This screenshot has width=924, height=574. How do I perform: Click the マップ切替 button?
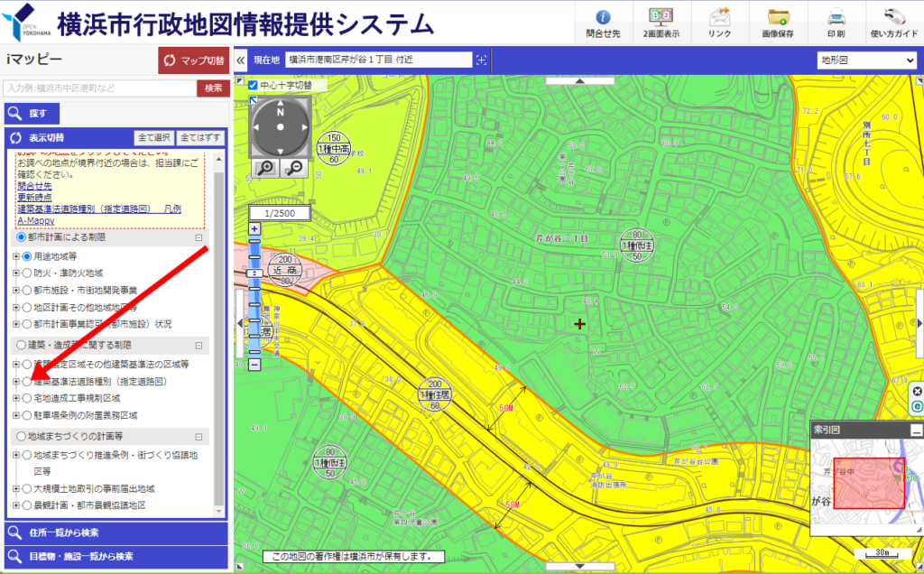pyautogui.click(x=193, y=60)
